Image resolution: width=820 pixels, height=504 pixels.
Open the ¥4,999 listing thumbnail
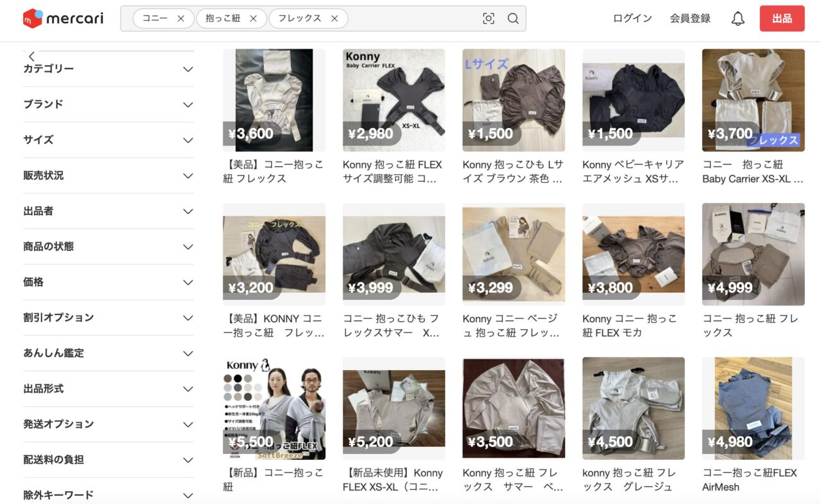[x=753, y=254]
